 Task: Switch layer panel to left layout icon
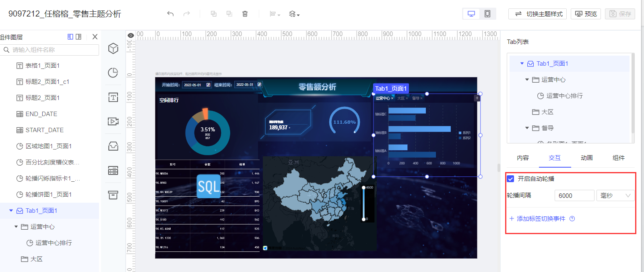tap(70, 37)
